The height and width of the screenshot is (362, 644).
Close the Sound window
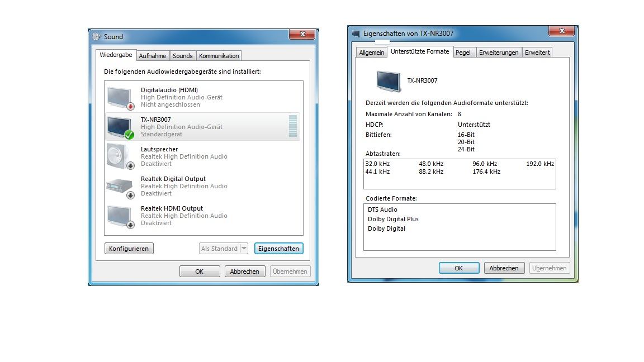tap(302, 35)
